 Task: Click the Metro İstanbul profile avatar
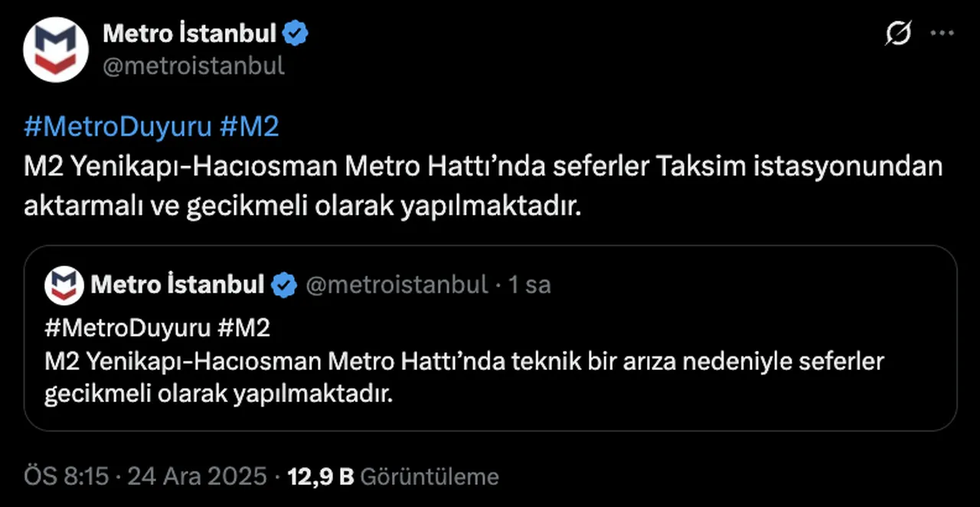point(55,49)
